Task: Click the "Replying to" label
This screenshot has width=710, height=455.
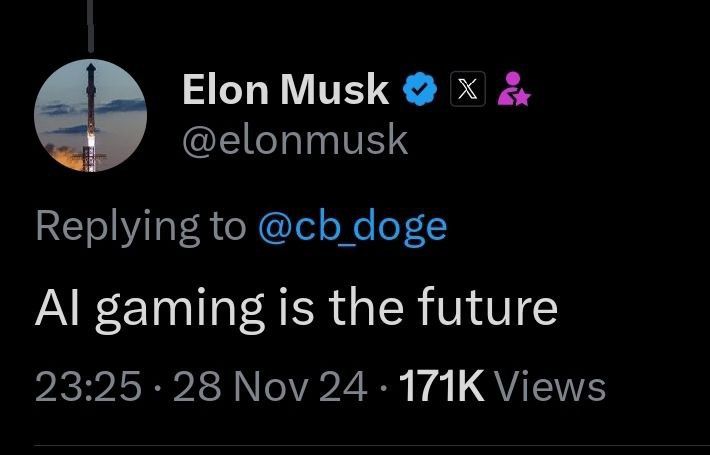Action: click(x=140, y=227)
